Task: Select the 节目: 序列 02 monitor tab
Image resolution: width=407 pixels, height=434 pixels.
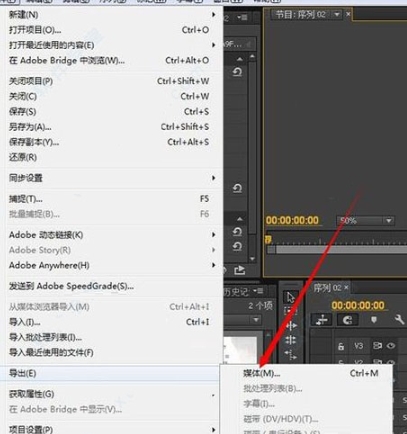Action: tap(300, 15)
